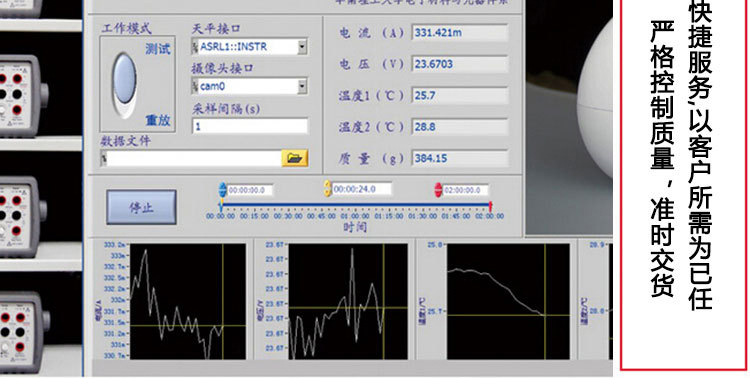Expand the balance port ASRL1::INSTR dropdown
The image size is (750, 392).
point(302,47)
